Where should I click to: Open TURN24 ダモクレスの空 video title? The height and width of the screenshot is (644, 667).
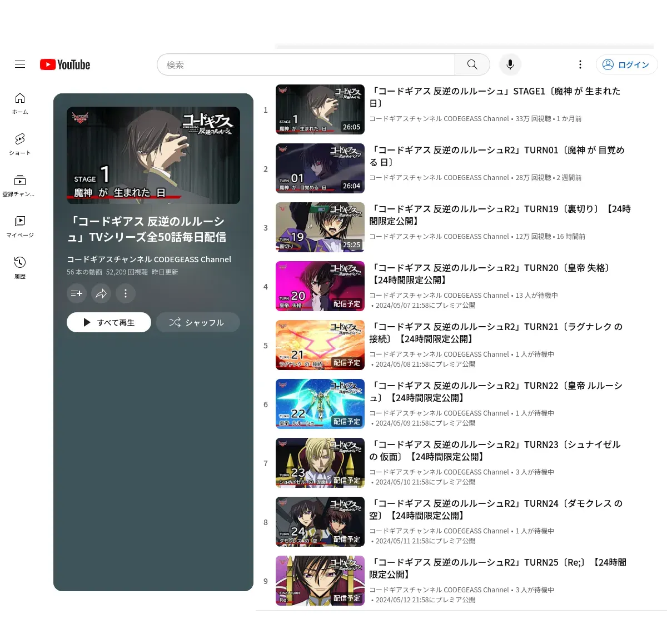click(496, 510)
